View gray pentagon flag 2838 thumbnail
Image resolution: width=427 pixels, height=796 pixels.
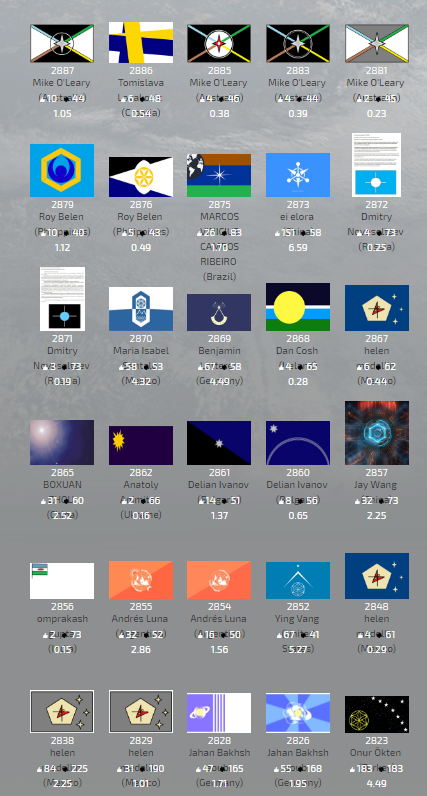coord(62,711)
